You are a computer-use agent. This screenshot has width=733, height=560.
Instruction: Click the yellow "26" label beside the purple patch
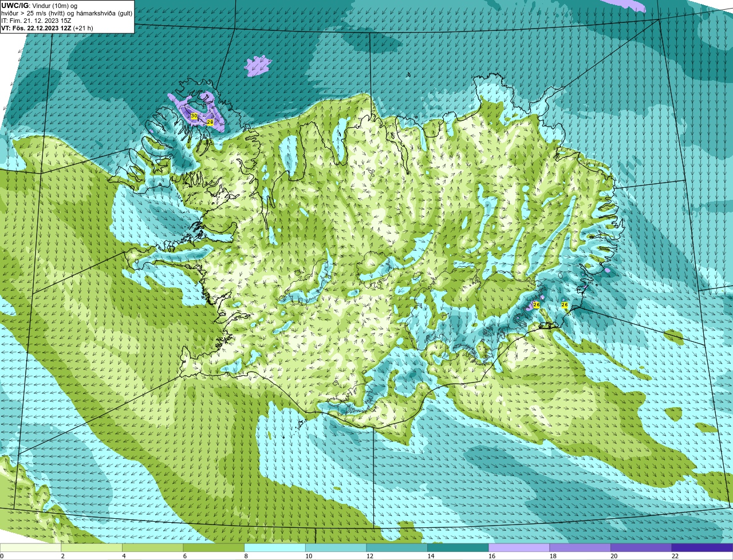tap(537, 305)
